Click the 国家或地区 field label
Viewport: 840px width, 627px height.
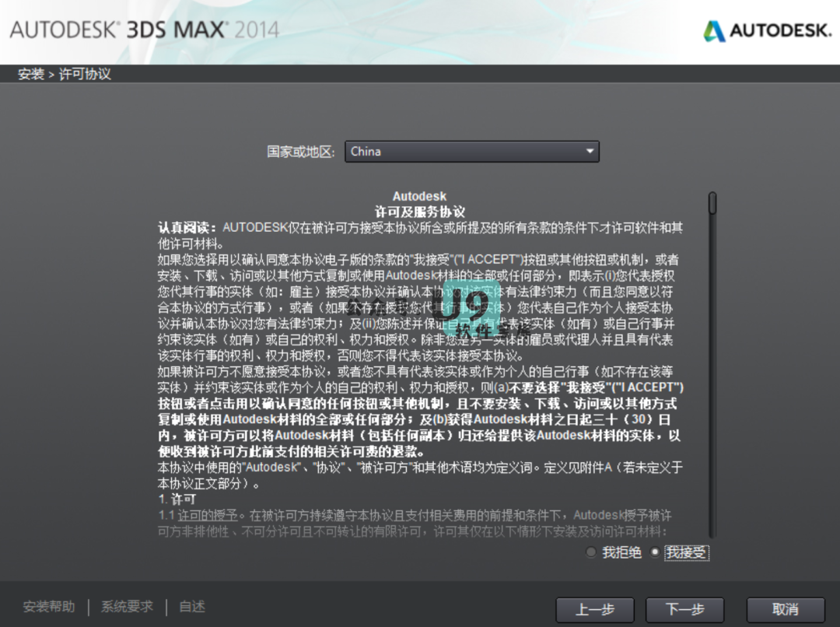300,152
